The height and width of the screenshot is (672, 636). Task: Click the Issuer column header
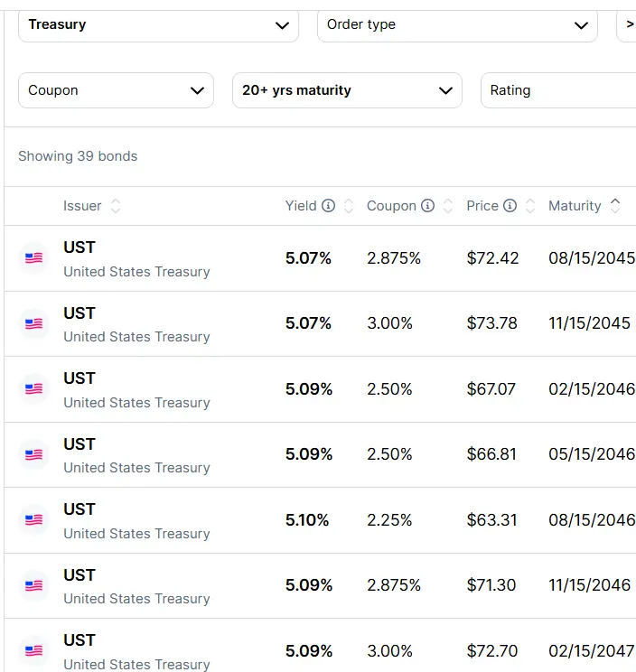(82, 206)
